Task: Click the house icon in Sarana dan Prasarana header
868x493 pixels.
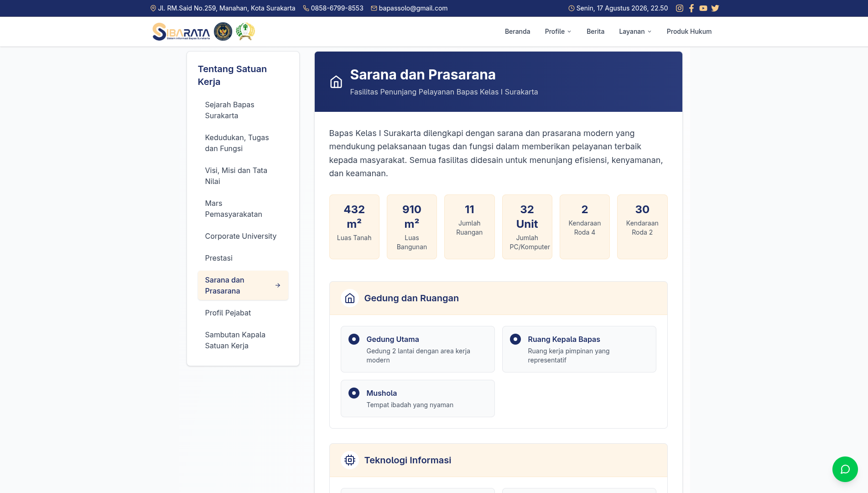Action: pyautogui.click(x=336, y=82)
